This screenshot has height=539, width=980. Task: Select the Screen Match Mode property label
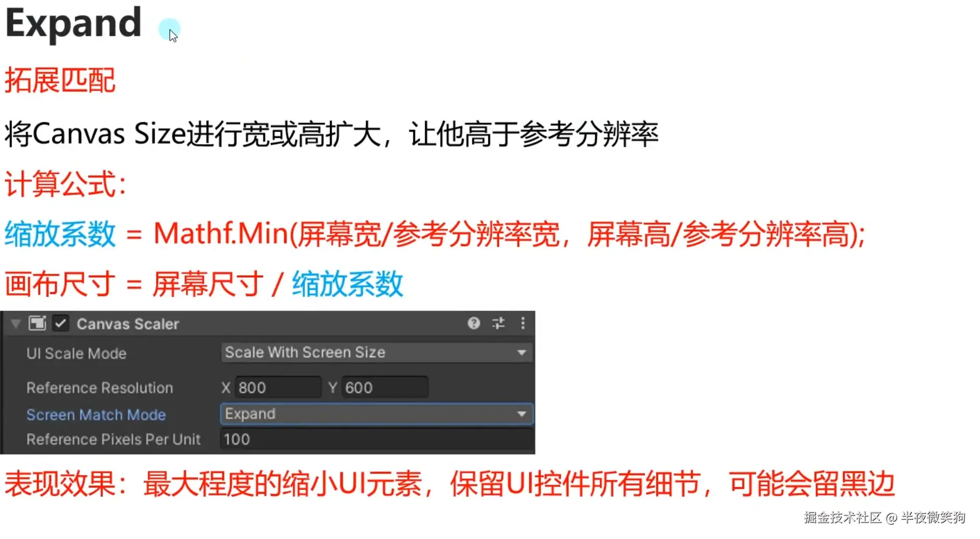[x=96, y=415]
